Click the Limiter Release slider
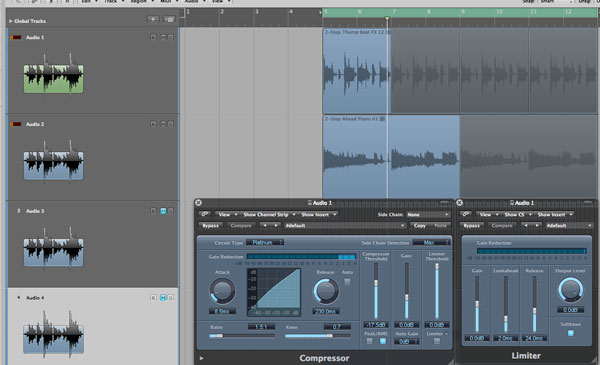This screenshot has height=365, width=600. pos(534,304)
